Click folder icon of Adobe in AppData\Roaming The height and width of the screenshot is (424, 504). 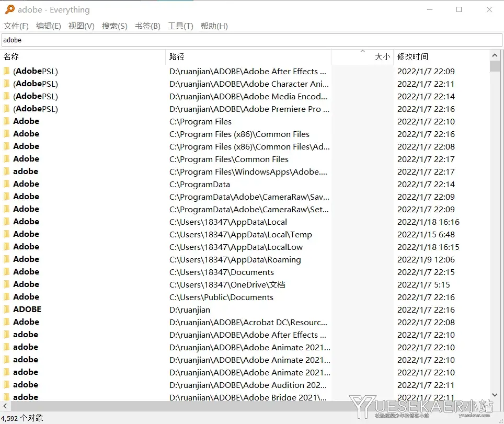pyautogui.click(x=6, y=259)
